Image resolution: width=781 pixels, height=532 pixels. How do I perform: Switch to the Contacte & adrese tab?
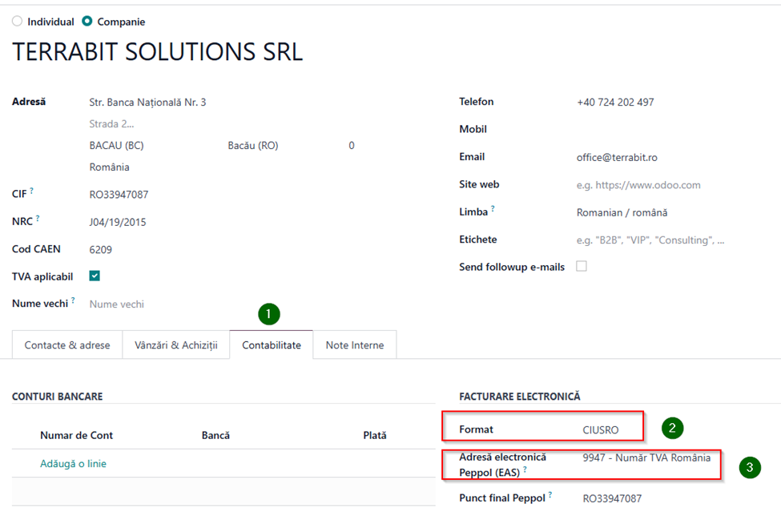tap(67, 345)
